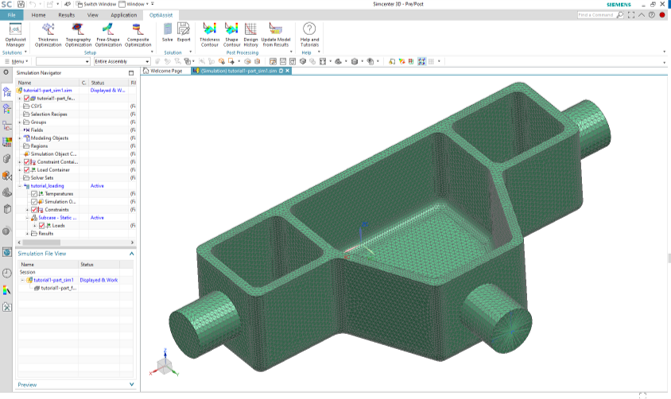Open the Menu dropdown below the ribbon
This screenshot has height=399, width=671.
16,61
